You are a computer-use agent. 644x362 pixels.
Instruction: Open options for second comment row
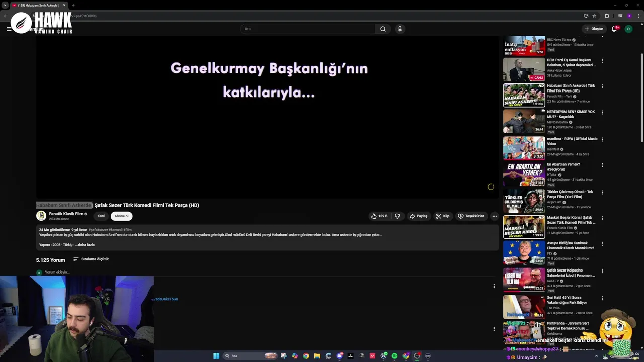click(x=494, y=329)
